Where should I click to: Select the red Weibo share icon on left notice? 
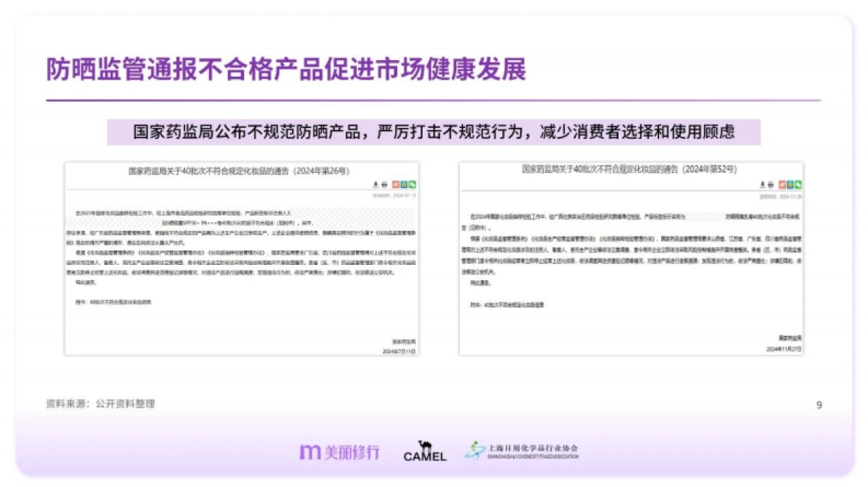pyautogui.click(x=395, y=184)
